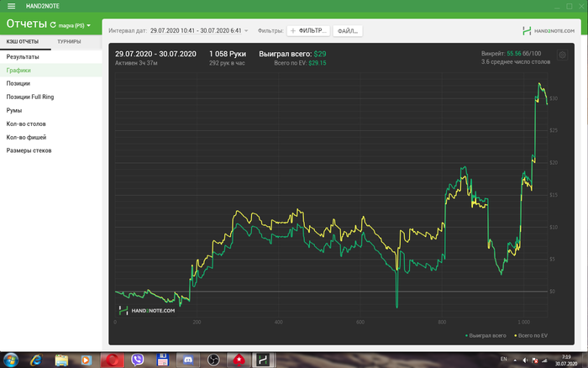
Task: Open Viber from the taskbar
Action: [x=137, y=360]
